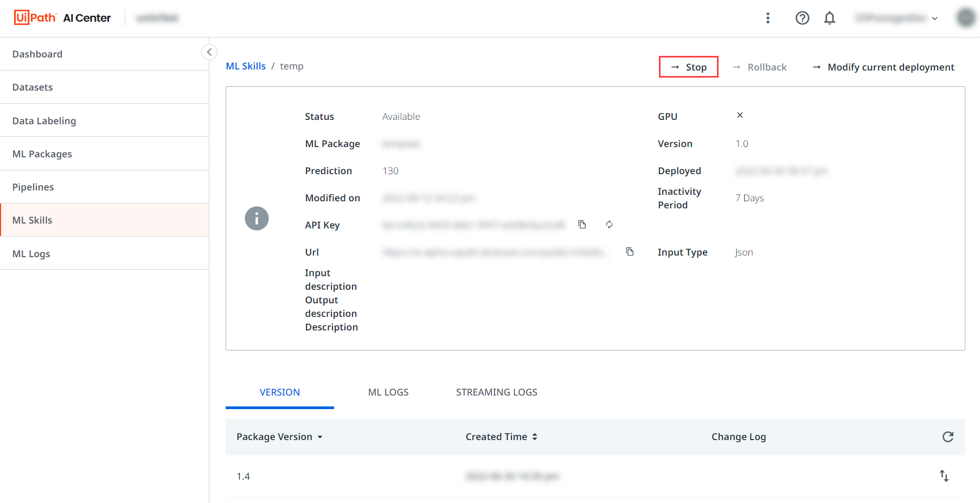Click the user avatar in header
Viewport: 980px width, 503px height.
pos(966,18)
